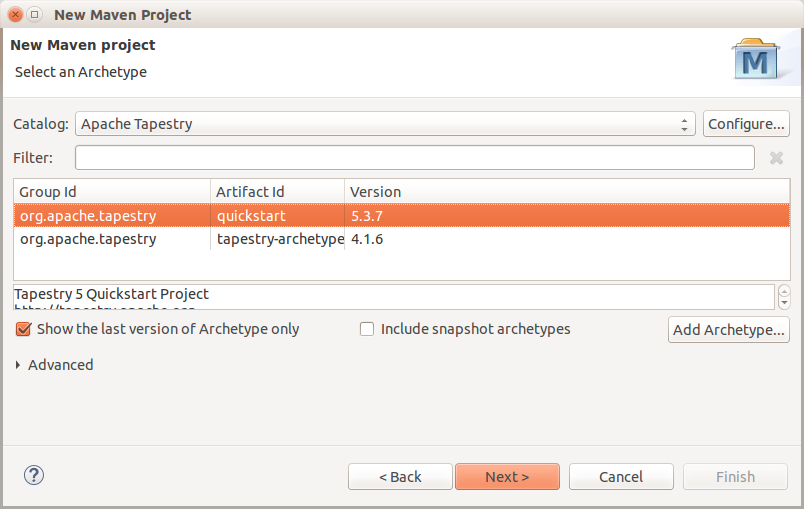Open the Catalog dropdown showing Apache Tapestry
Viewport: 804px width, 509px height.
[x=385, y=124]
